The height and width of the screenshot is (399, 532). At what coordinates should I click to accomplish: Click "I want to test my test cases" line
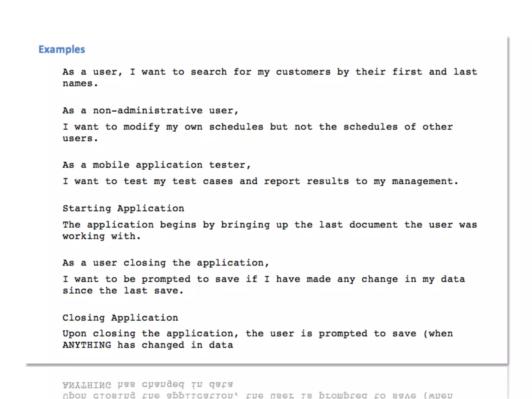[x=261, y=181]
